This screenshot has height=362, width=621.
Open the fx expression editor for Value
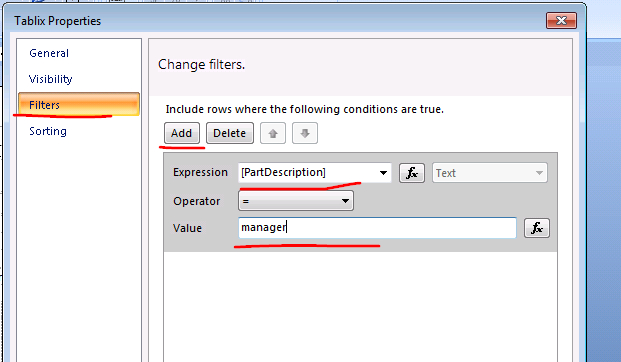(x=537, y=228)
